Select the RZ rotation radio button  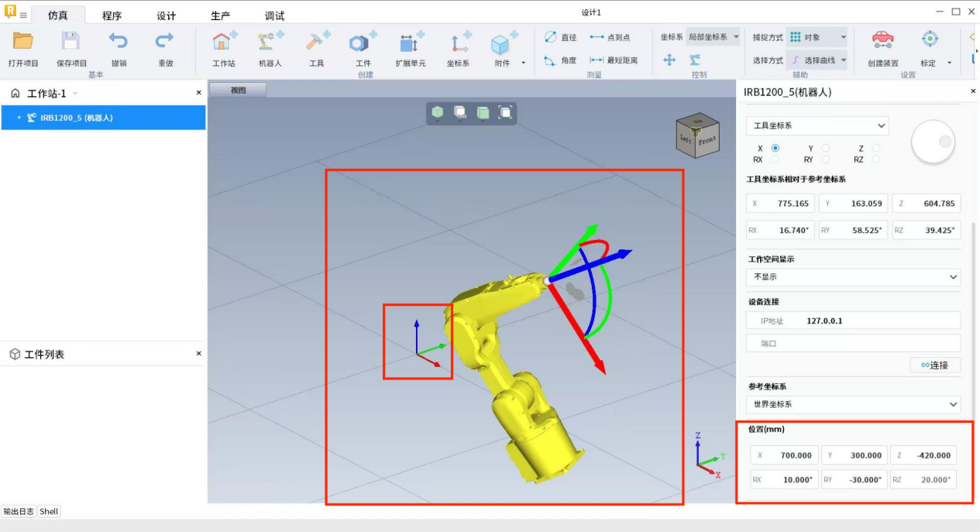875,160
